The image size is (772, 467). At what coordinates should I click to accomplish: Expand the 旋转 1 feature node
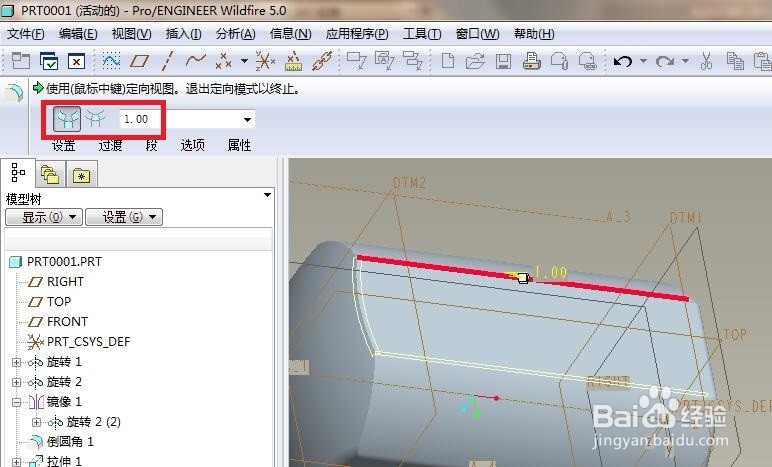(16, 362)
